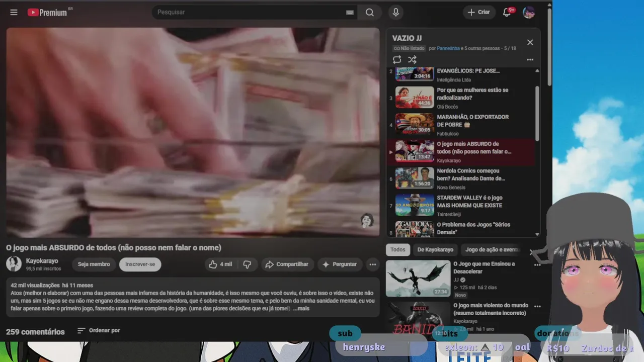
Task: Click Perguntar ask button
Action: pyautogui.click(x=340, y=264)
